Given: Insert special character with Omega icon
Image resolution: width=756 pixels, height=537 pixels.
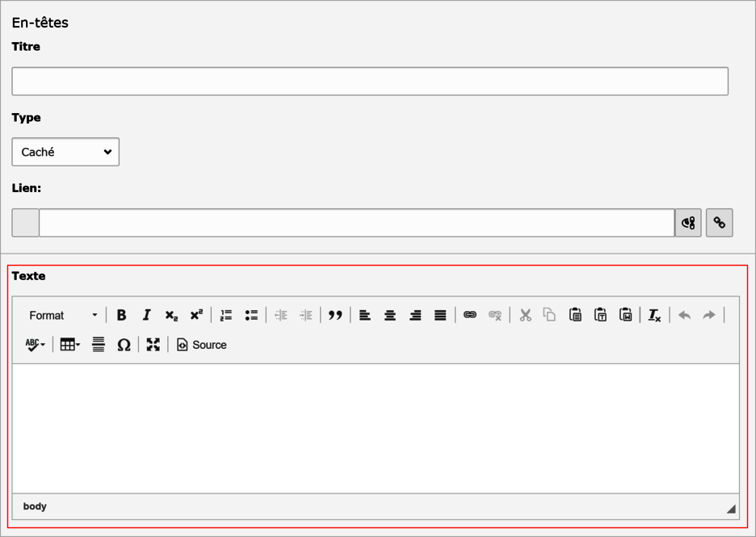Looking at the screenshot, I should pyautogui.click(x=124, y=345).
